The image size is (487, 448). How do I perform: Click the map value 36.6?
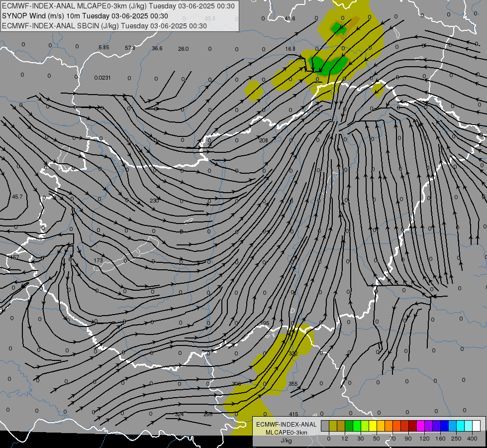pyautogui.click(x=157, y=48)
